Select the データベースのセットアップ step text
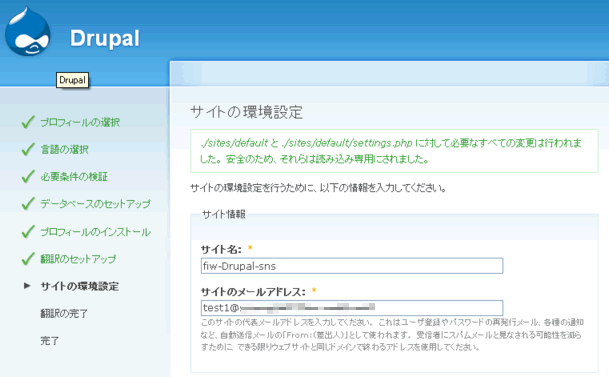The width and height of the screenshot is (609, 377). (96, 204)
